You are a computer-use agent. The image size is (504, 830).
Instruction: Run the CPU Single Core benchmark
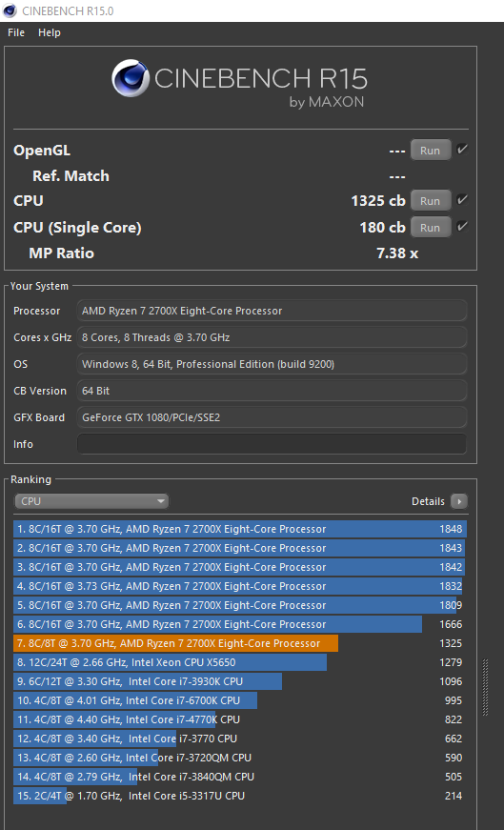431,228
